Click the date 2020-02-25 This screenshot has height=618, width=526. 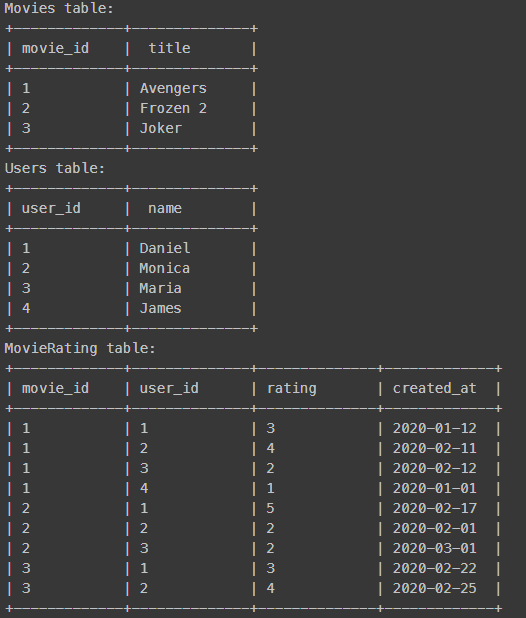(435, 588)
